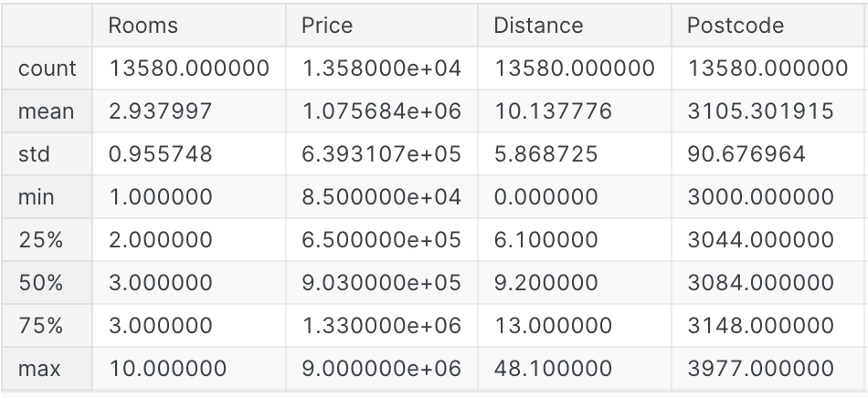
Task: Click the max row label
Action: pyautogui.click(x=39, y=369)
